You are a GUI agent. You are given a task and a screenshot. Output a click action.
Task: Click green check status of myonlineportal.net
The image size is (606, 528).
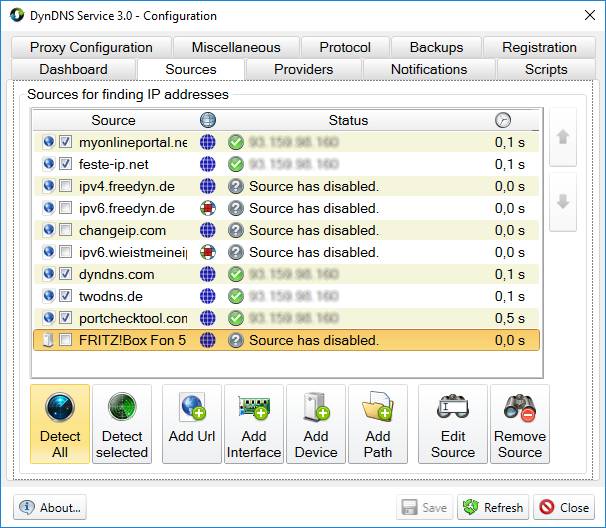236,142
